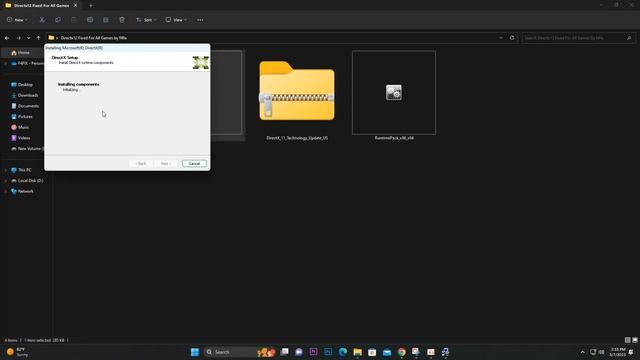Open the clock and date flyout
This screenshot has width=640, height=360.
(x=618, y=352)
